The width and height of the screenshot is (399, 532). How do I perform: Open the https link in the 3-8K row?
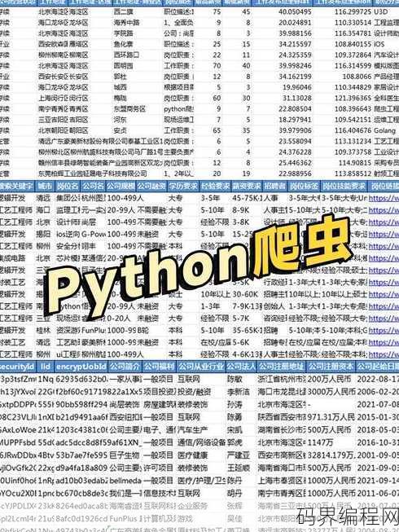[x=384, y=222]
